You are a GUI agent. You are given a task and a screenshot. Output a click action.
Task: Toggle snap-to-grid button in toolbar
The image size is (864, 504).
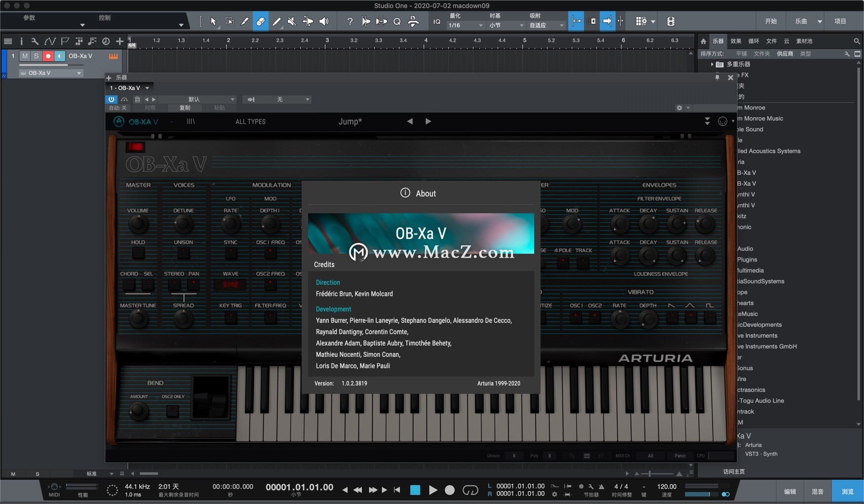(576, 21)
